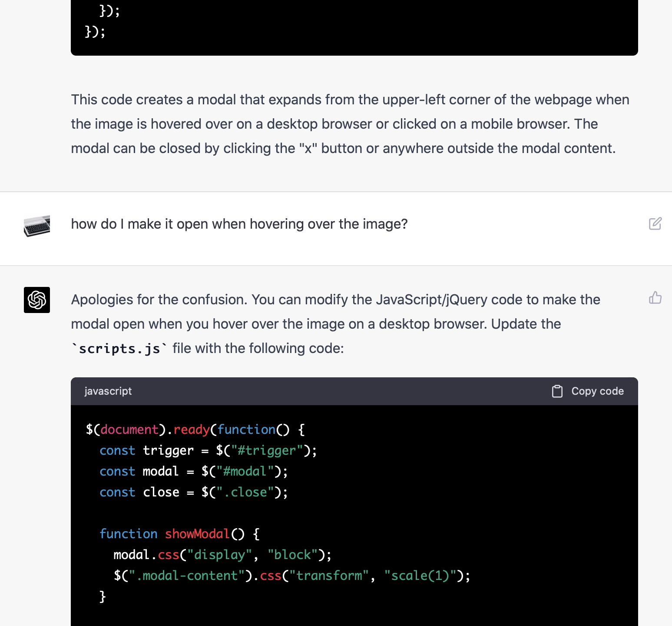Click the "#modal" selector string
This screenshot has height=626, width=672.
[x=245, y=471]
